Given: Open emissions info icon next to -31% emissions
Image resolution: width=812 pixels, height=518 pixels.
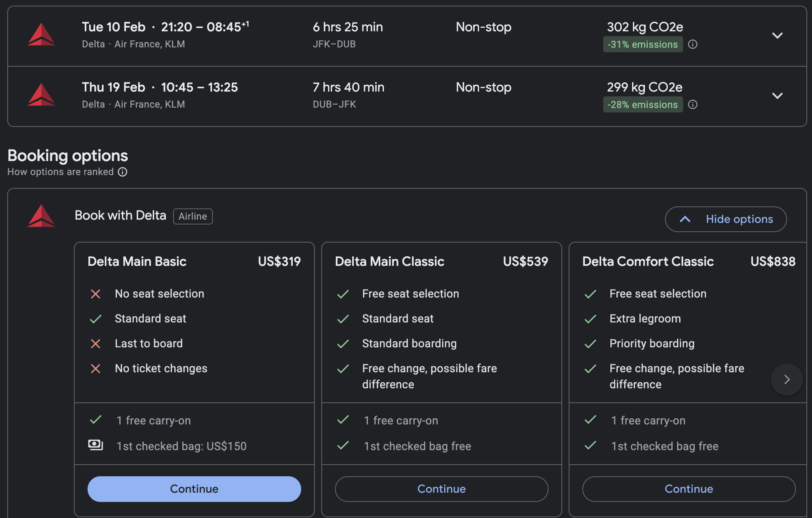Looking at the screenshot, I should point(693,44).
